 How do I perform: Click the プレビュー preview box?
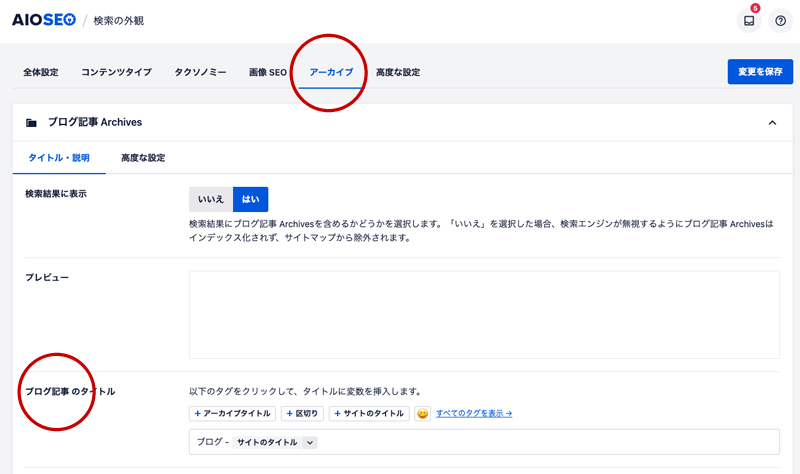click(x=484, y=315)
